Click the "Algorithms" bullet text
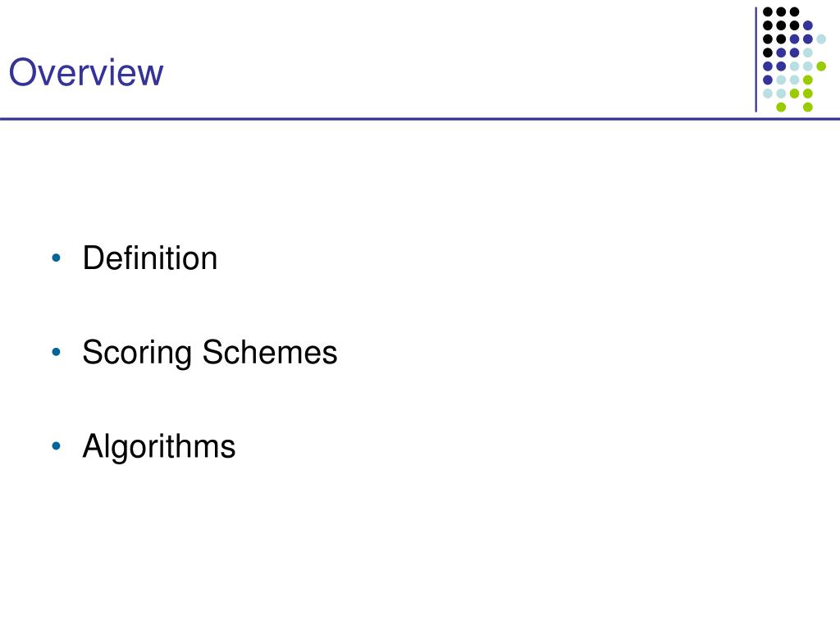This screenshot has width=840, height=630. [159, 447]
